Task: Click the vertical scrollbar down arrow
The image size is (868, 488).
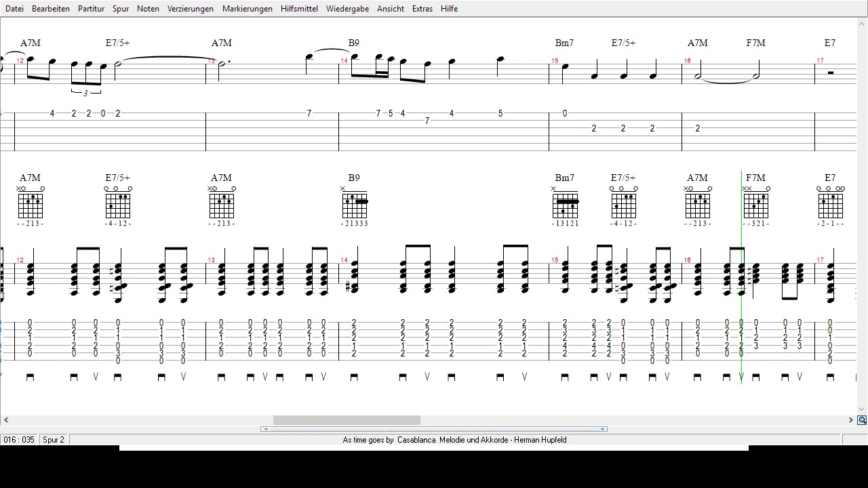Action: [862, 409]
